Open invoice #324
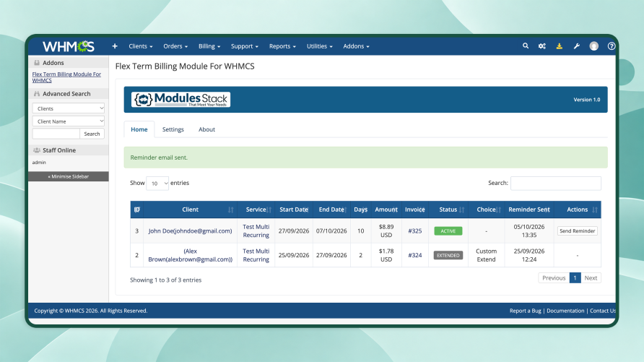Screen dimensions: 644x362 pyautogui.click(x=415, y=255)
